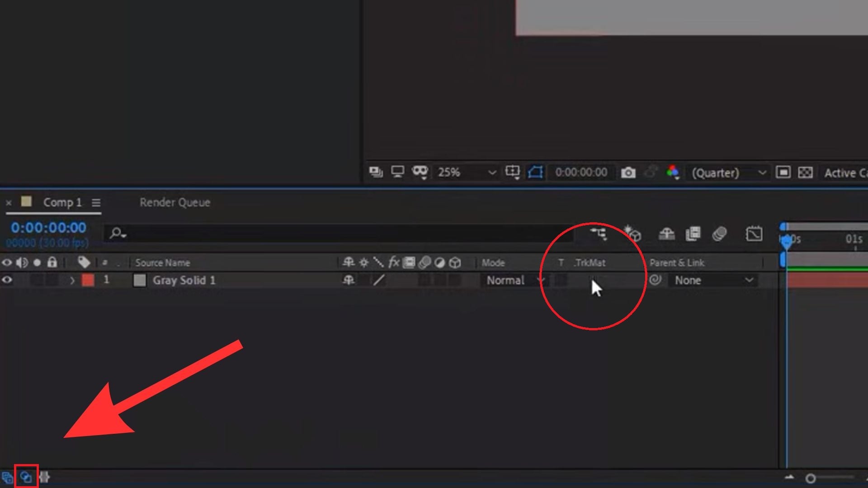Hide the Gray Solid 1 layer
Screen dimensions: 868x488
7,280
